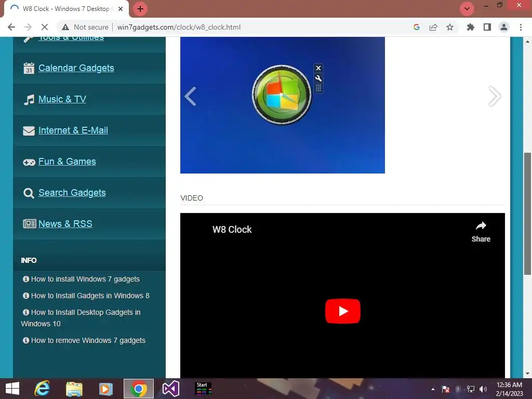Click the Google icon in address bar

tap(417, 27)
